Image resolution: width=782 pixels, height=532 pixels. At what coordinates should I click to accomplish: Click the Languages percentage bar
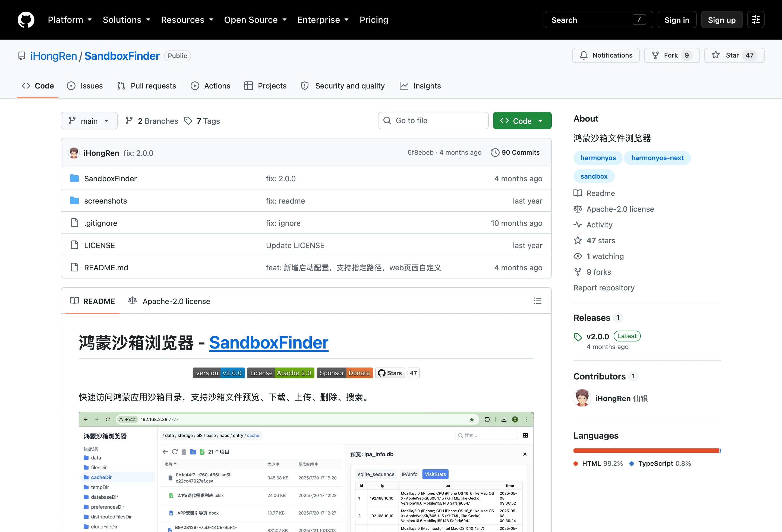(647, 451)
